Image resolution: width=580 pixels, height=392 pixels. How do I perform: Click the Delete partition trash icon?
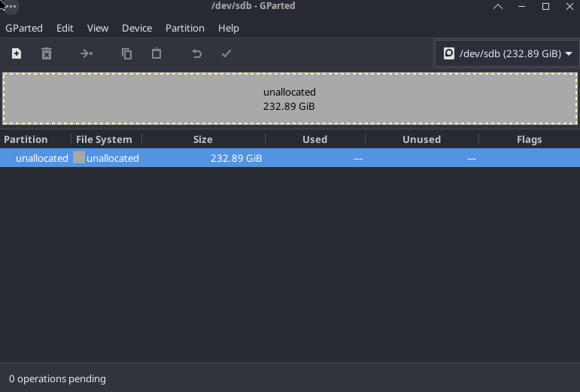47,53
